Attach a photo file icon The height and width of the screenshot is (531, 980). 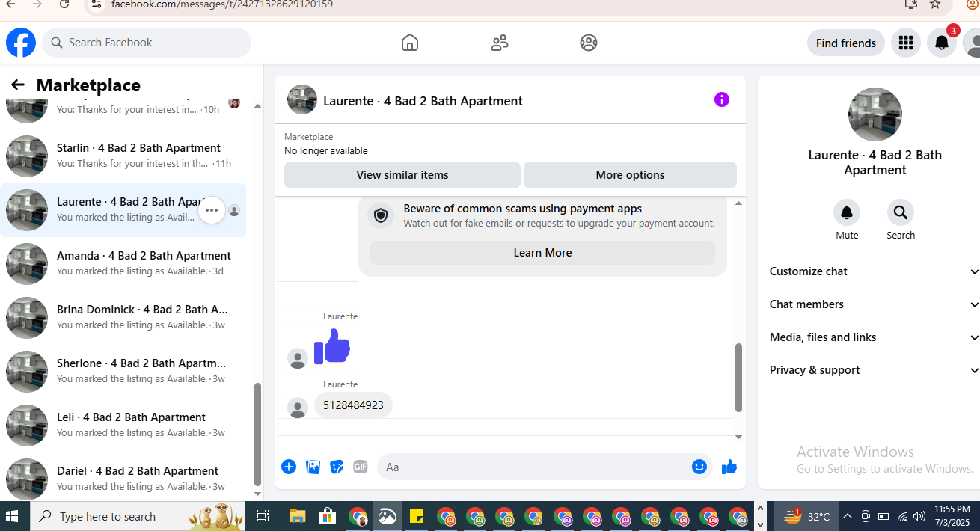coord(313,467)
